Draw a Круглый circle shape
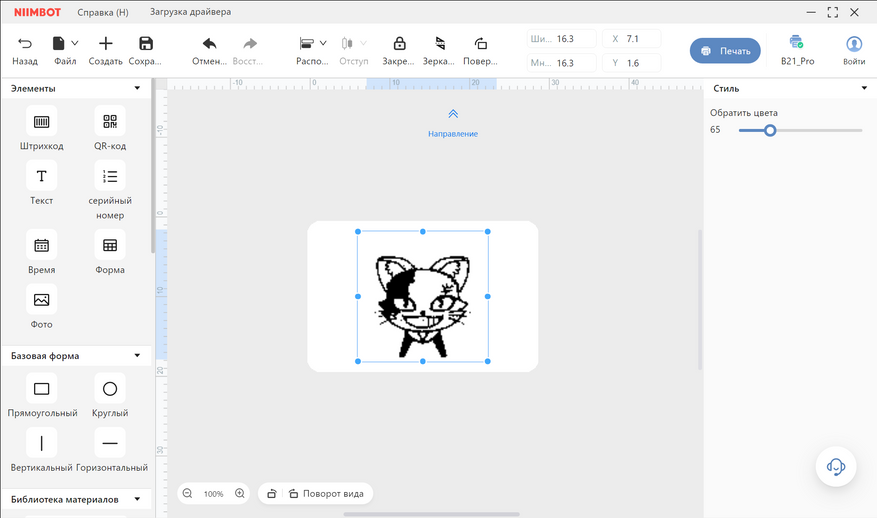The image size is (877, 518). pyautogui.click(x=110, y=388)
